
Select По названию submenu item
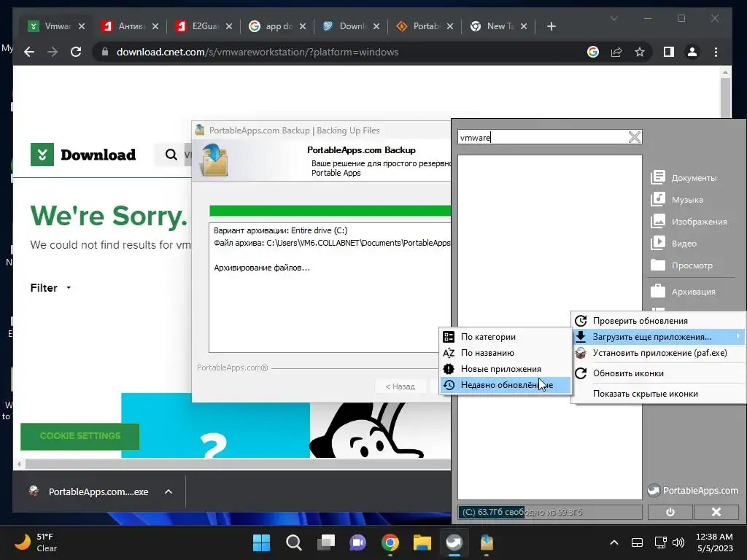(x=505, y=353)
